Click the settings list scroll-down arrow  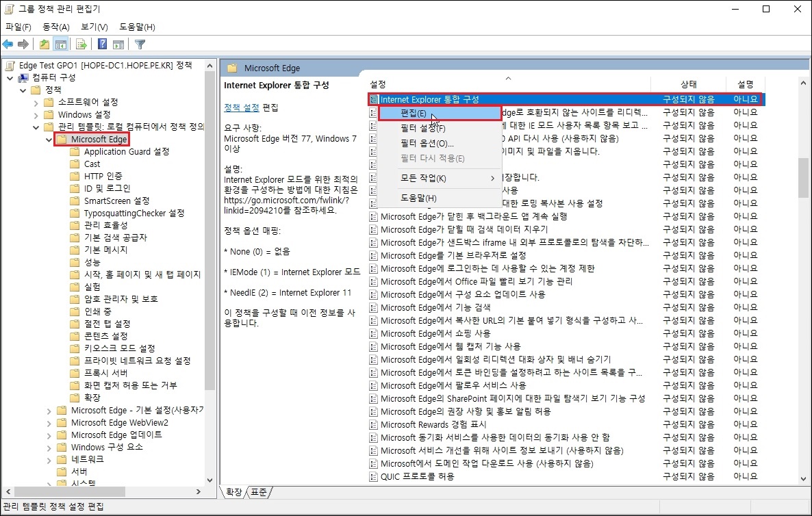[x=803, y=479]
